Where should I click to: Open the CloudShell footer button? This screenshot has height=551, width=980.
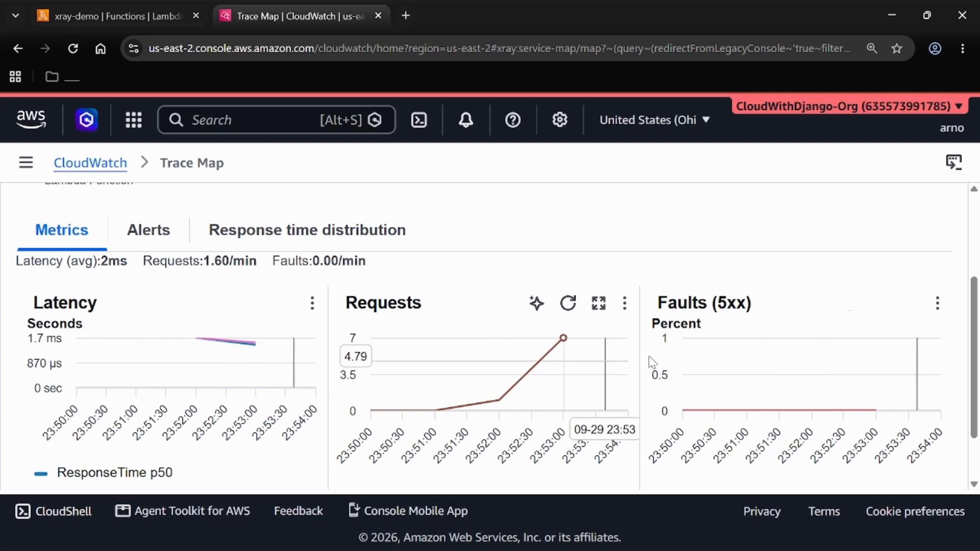[x=54, y=511]
